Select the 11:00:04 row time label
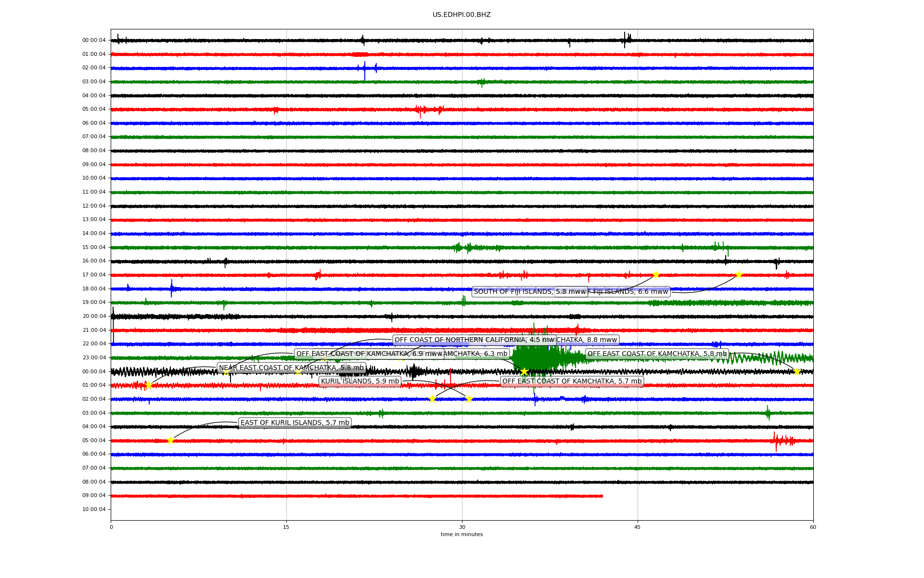924x578 pixels. [x=94, y=192]
